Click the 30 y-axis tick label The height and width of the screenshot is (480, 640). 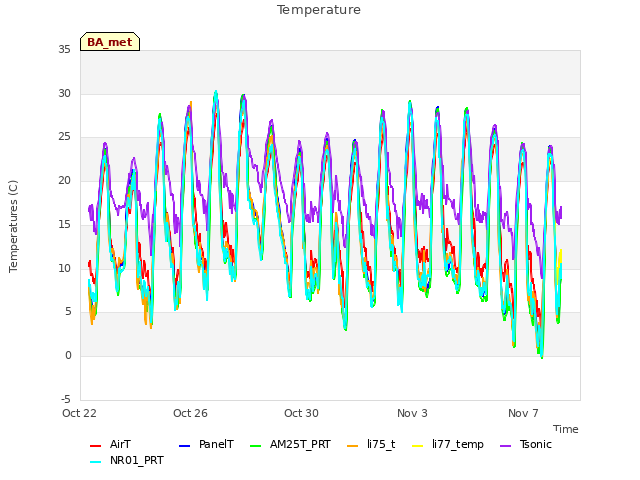click(64, 93)
